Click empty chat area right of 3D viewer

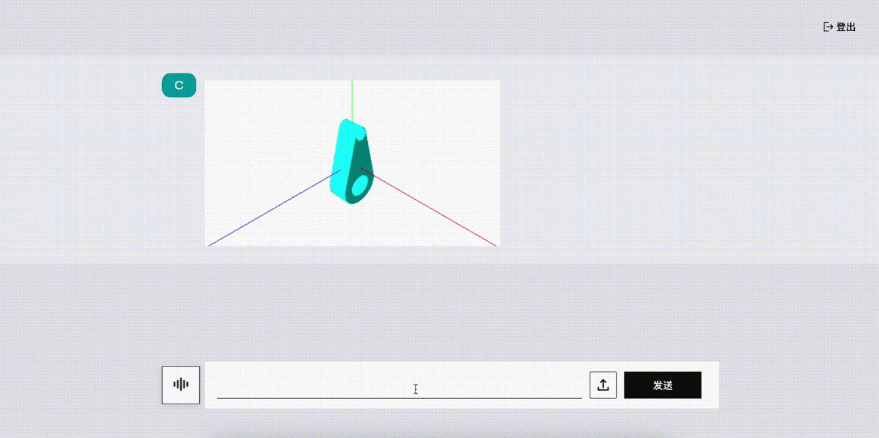tap(680, 160)
